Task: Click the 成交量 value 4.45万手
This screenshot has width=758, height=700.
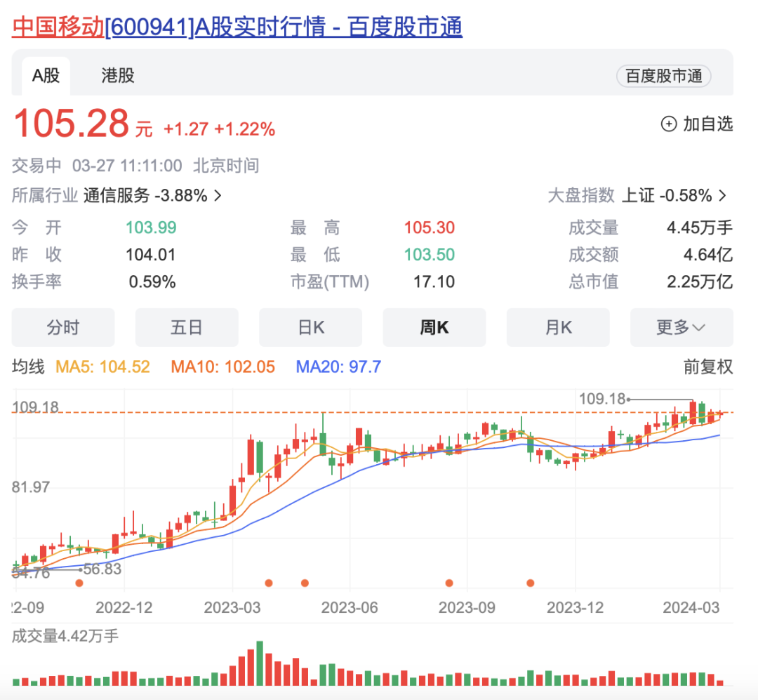Action: click(x=700, y=227)
